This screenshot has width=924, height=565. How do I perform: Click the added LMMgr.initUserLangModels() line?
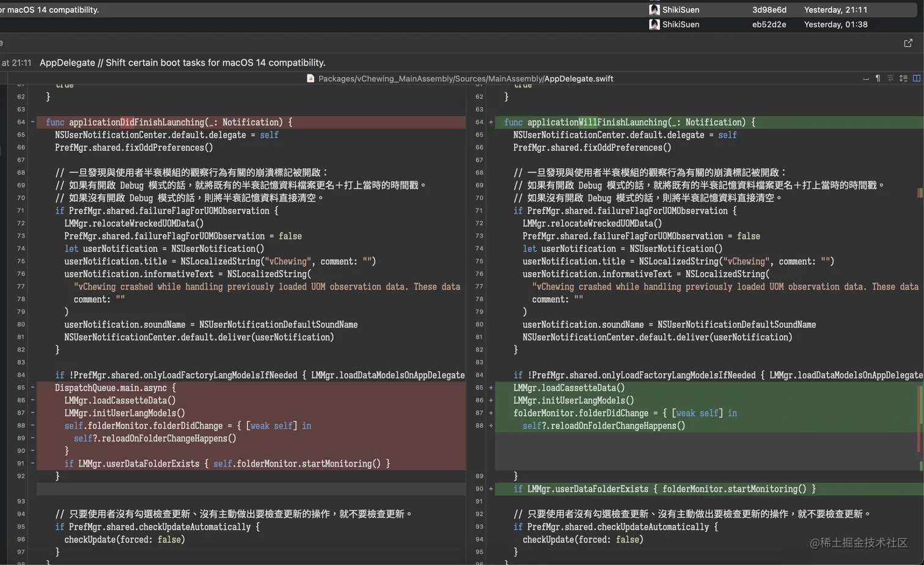(709, 401)
